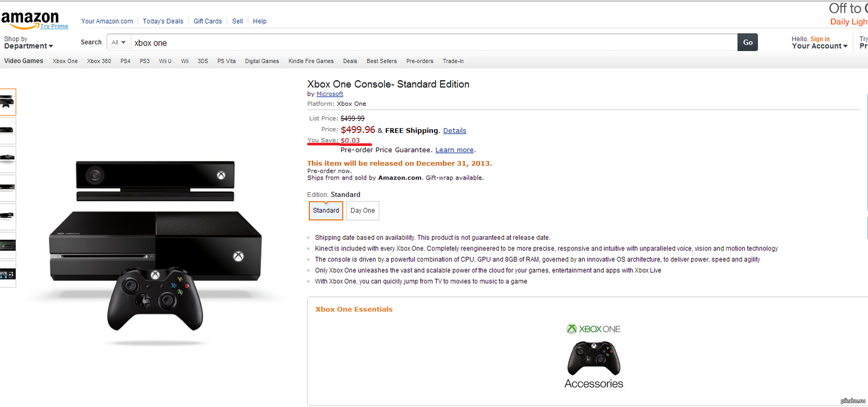Follow the Microsoft brand link
Screen dimensions: 868x407
(330, 94)
